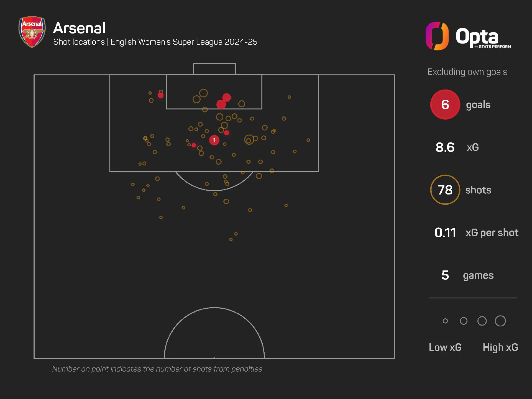532x399 pixels.
Task: Click the centre circle arc at pitch bottom
Action: click(x=214, y=308)
